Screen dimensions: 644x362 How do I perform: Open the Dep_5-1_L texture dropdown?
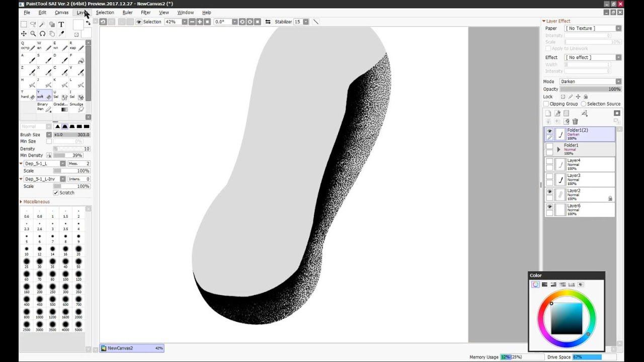point(63,163)
